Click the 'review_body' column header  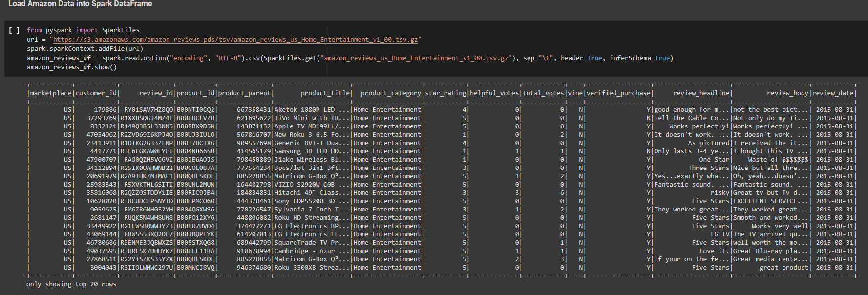click(x=787, y=93)
